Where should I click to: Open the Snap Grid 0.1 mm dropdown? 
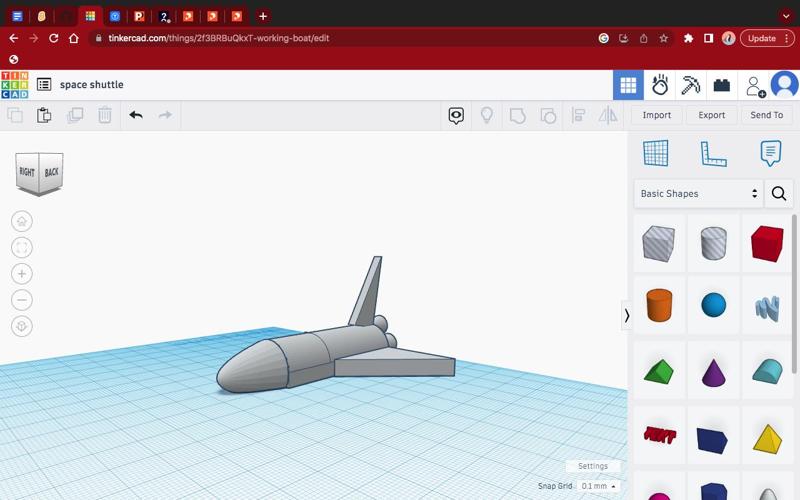599,486
